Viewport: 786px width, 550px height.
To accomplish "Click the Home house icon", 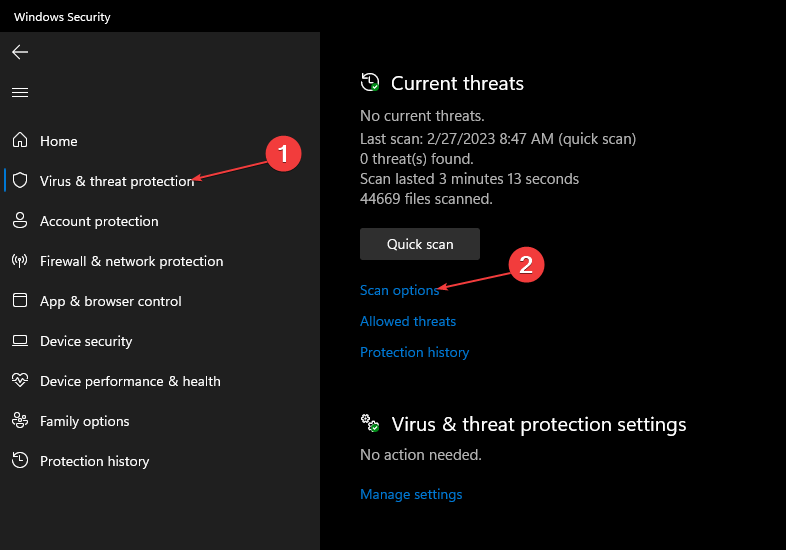I will 20,141.
